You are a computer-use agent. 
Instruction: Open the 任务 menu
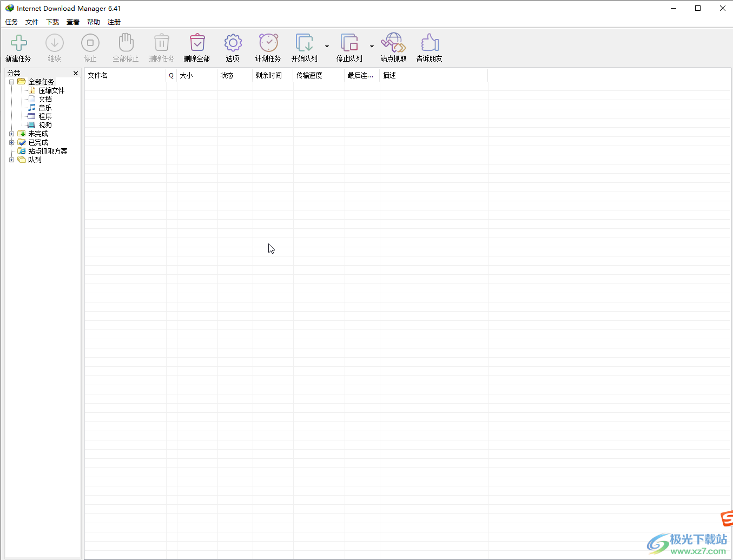(x=11, y=22)
